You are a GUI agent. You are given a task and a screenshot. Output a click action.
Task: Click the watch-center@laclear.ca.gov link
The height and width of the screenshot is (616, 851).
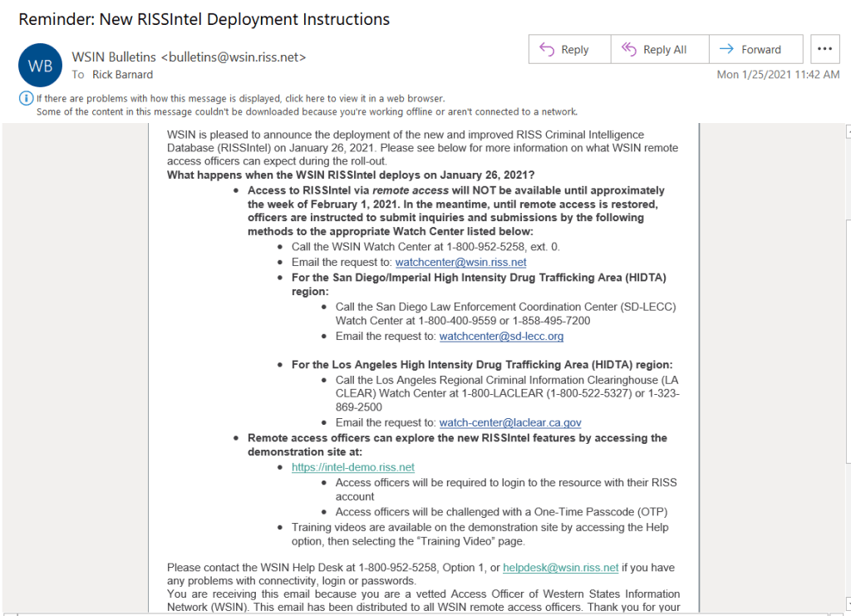click(509, 423)
